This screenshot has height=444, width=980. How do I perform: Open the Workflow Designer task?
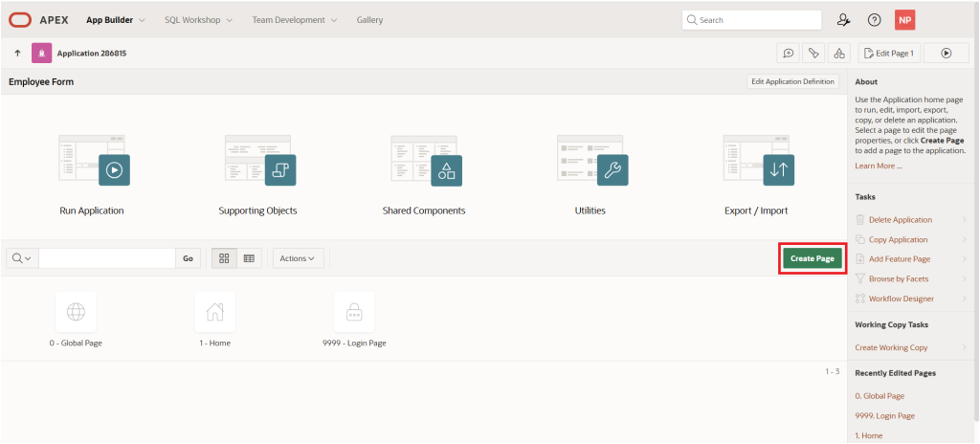point(902,299)
